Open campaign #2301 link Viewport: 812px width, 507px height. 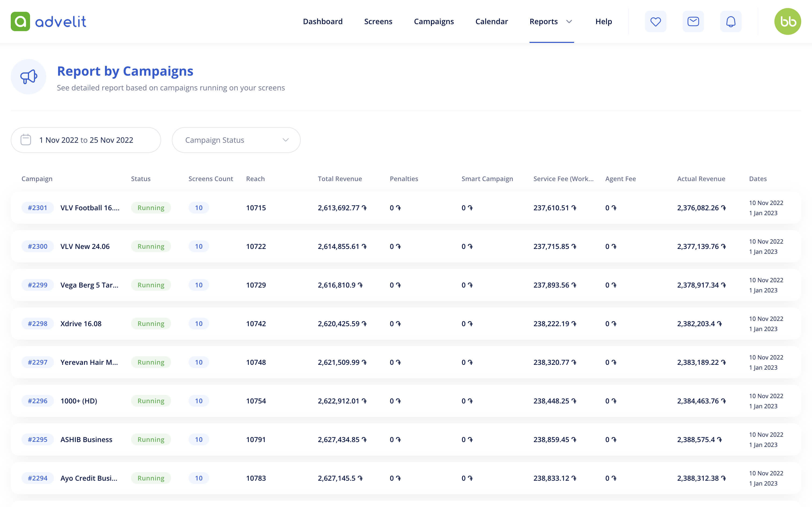tap(38, 208)
